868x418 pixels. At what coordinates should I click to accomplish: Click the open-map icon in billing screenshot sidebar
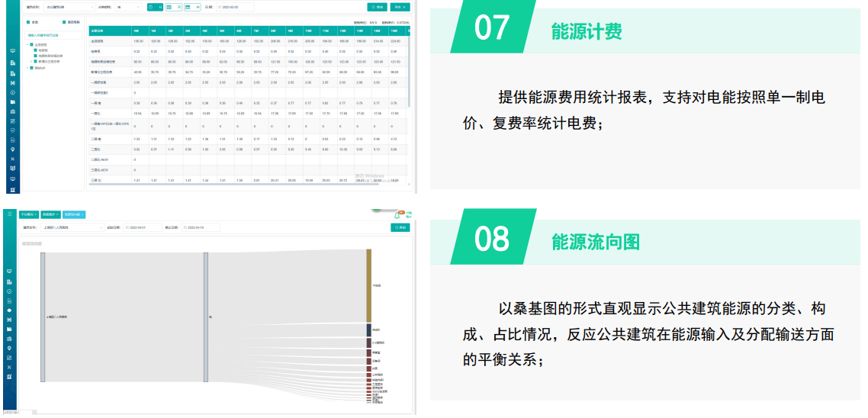pyautogui.click(x=13, y=169)
